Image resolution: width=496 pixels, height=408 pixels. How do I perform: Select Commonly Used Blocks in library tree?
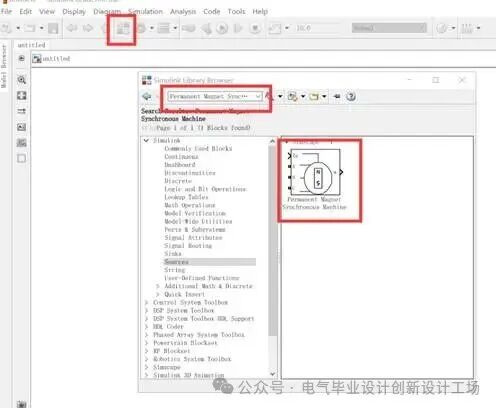click(x=198, y=149)
